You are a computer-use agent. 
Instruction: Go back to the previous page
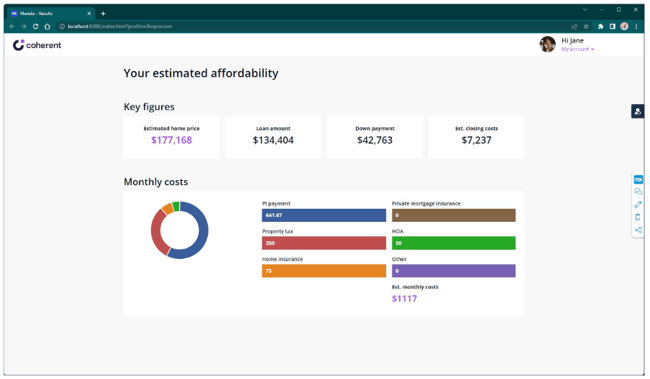(x=12, y=26)
